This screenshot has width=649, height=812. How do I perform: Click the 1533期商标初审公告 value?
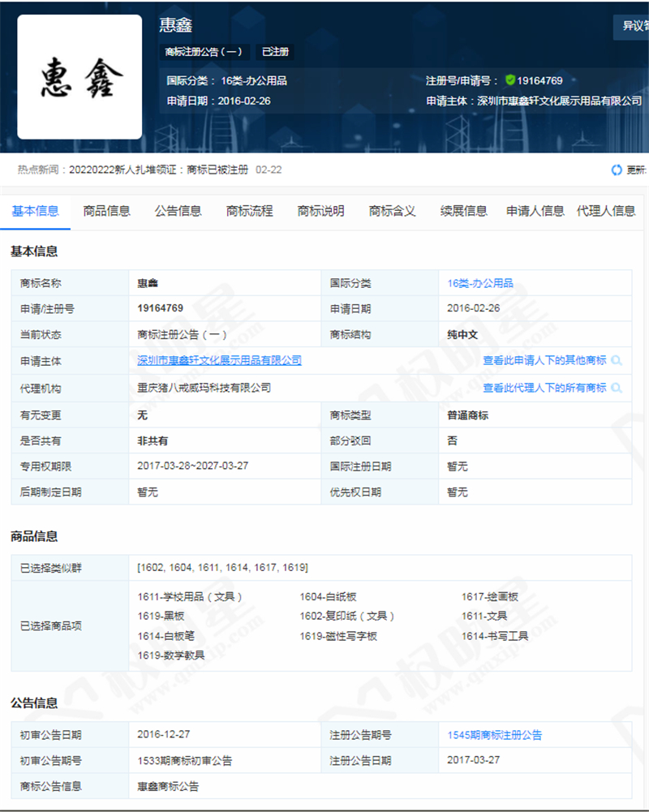184,761
